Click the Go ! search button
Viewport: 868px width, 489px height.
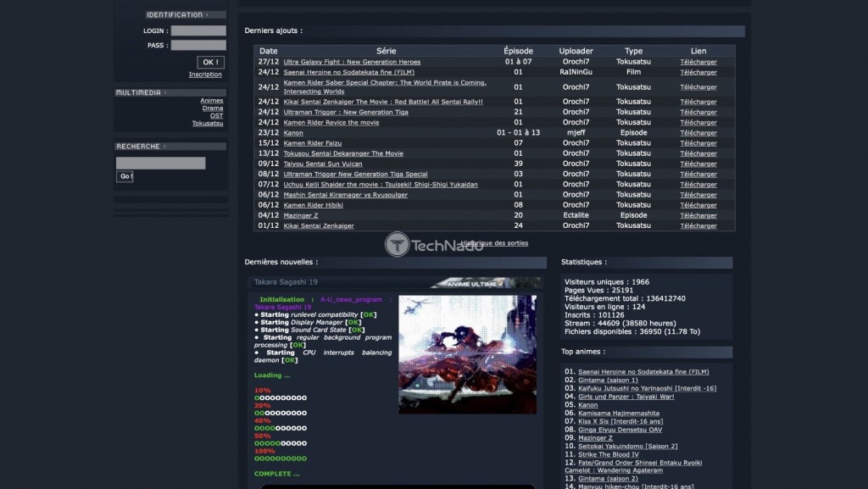tap(125, 176)
